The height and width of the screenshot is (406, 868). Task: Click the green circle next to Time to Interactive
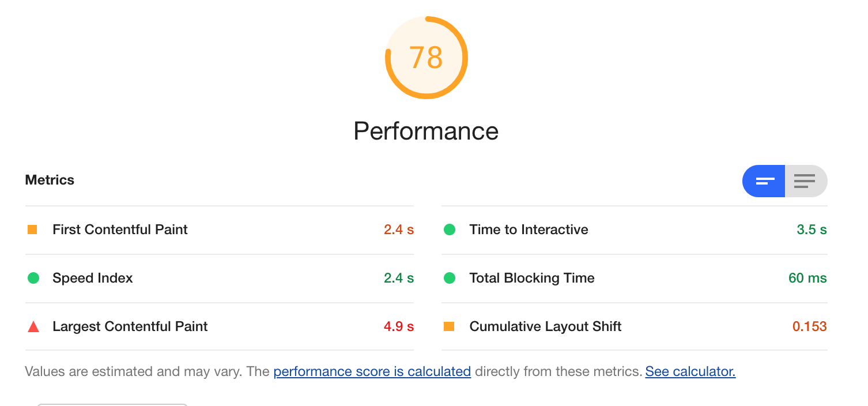(x=450, y=229)
